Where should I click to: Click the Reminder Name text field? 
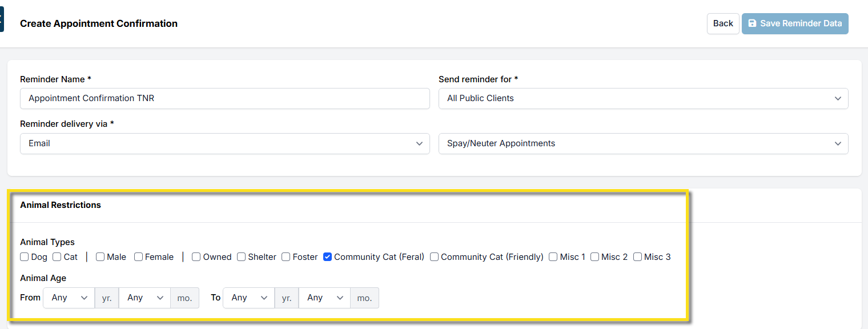pyautogui.click(x=224, y=98)
